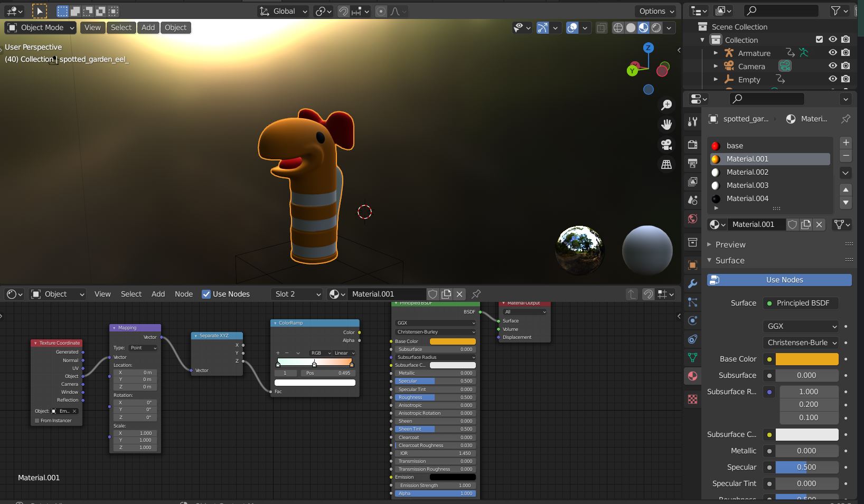Open the Object Mode dropdown
Screen dimensions: 864x504
(x=41, y=27)
